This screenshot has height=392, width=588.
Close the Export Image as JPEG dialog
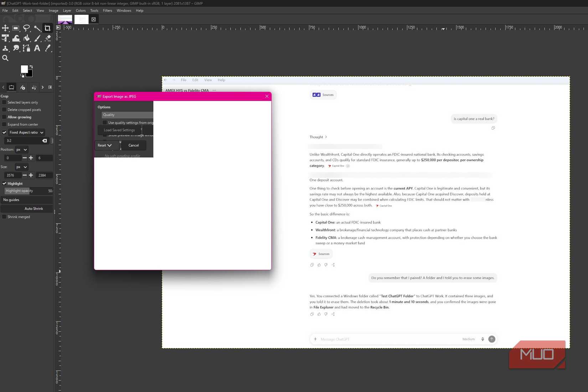[267, 96]
